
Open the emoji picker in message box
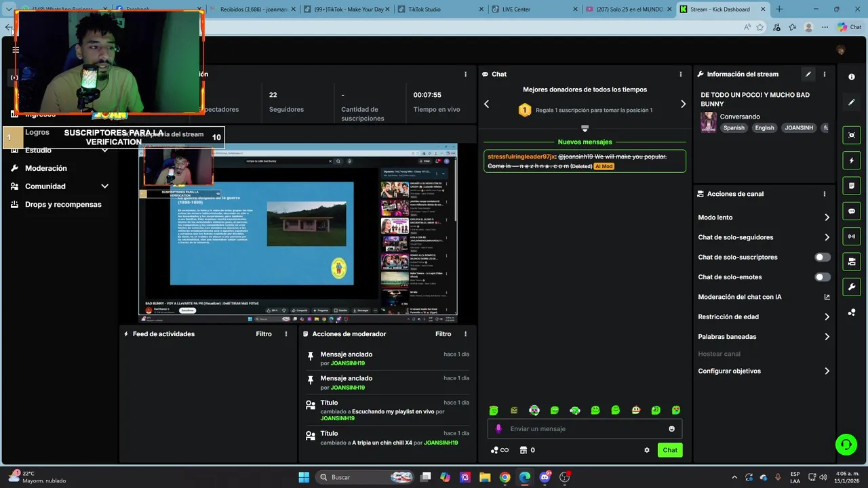pyautogui.click(x=672, y=429)
